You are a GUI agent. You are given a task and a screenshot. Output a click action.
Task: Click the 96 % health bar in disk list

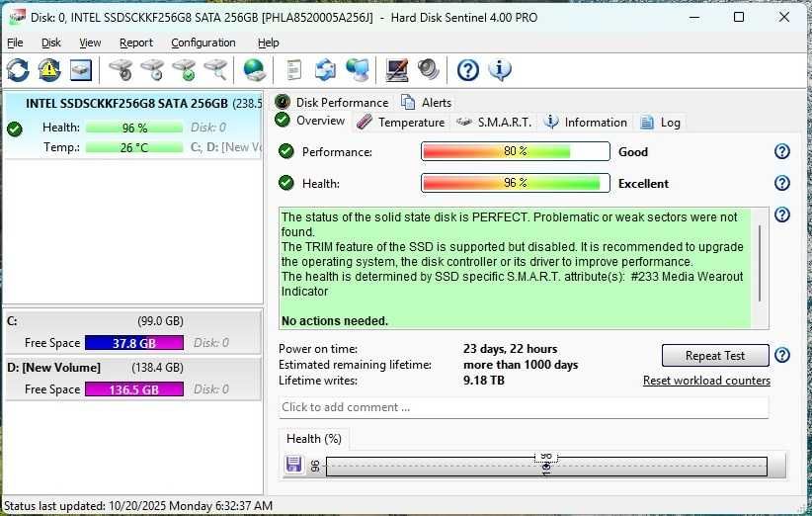click(134, 128)
